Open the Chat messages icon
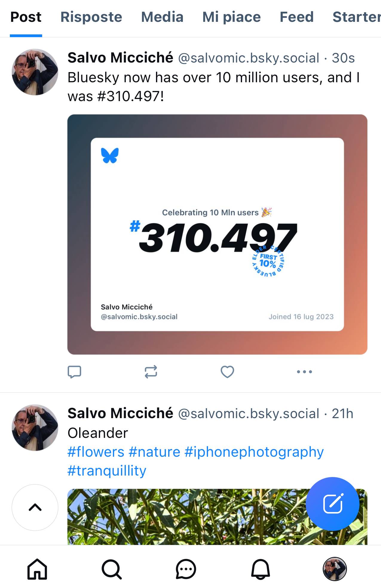Viewport: 381px width, 588px height. click(186, 569)
